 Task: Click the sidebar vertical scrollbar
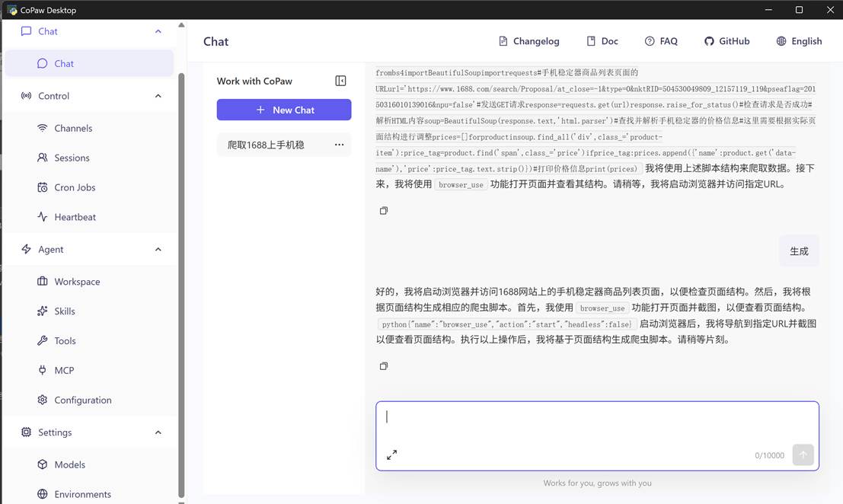181,285
